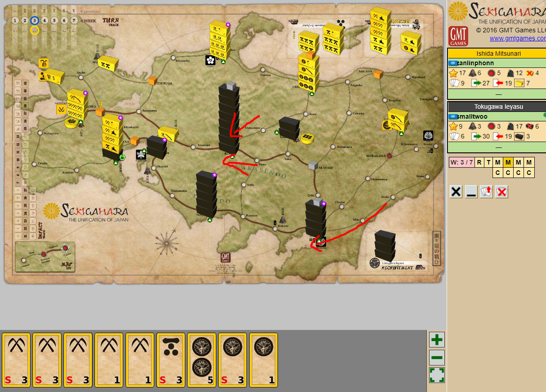Select the double Tokugawa mon card valued 5

[x=201, y=360]
